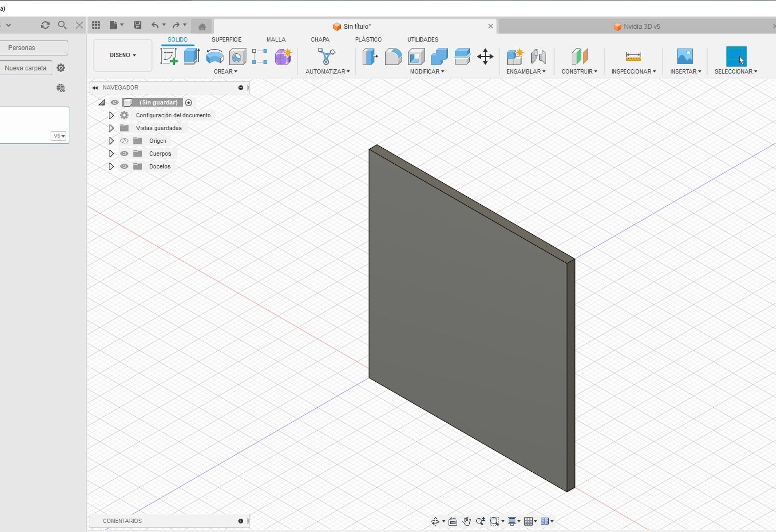Switch to the SUPERFICIE tab
The image size is (776, 532).
(226, 39)
